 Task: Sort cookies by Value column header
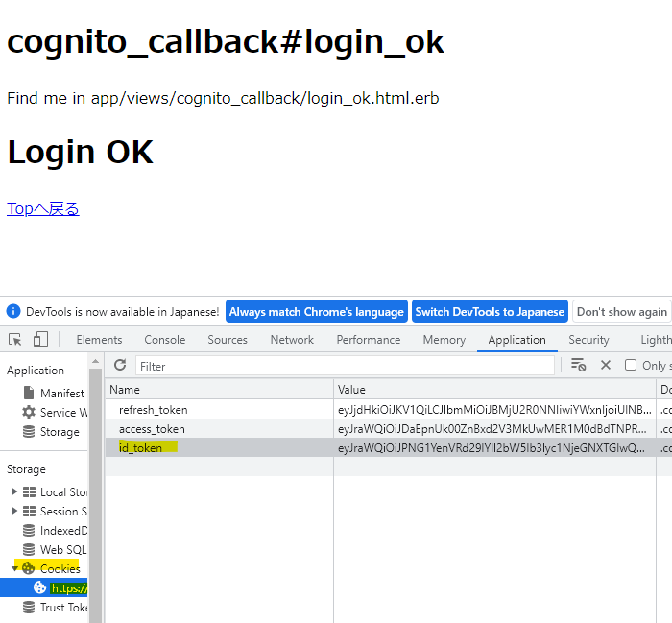(495, 389)
